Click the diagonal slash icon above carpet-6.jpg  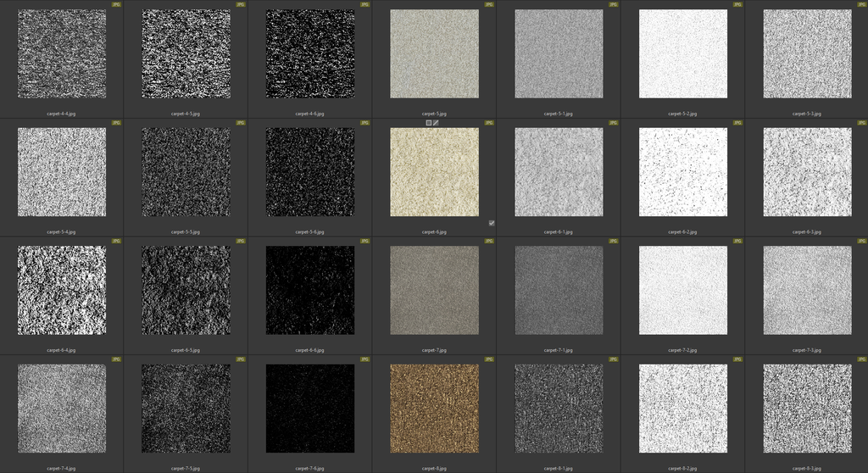tap(436, 123)
